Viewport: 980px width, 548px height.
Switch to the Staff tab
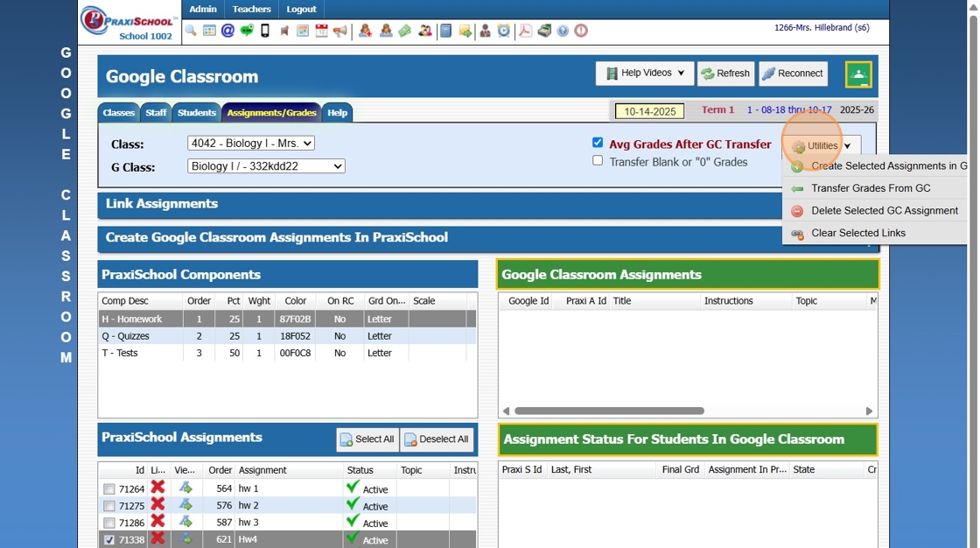[156, 113]
